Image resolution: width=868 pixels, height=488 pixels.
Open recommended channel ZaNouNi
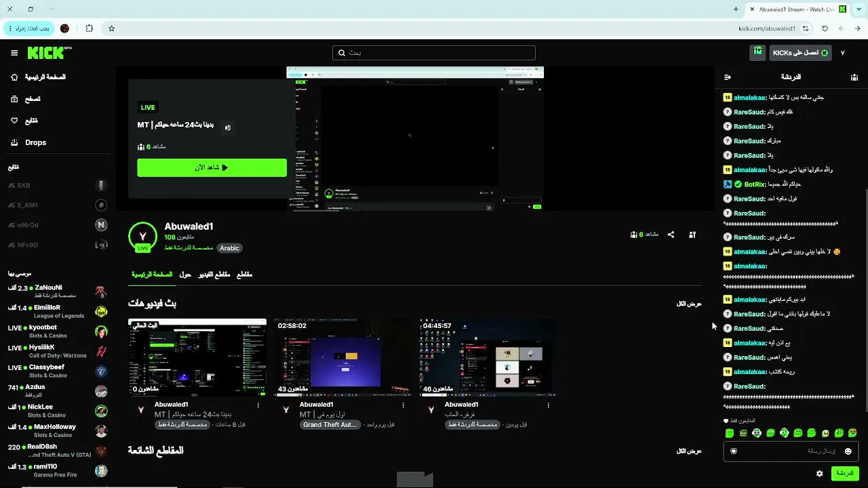[58, 291]
